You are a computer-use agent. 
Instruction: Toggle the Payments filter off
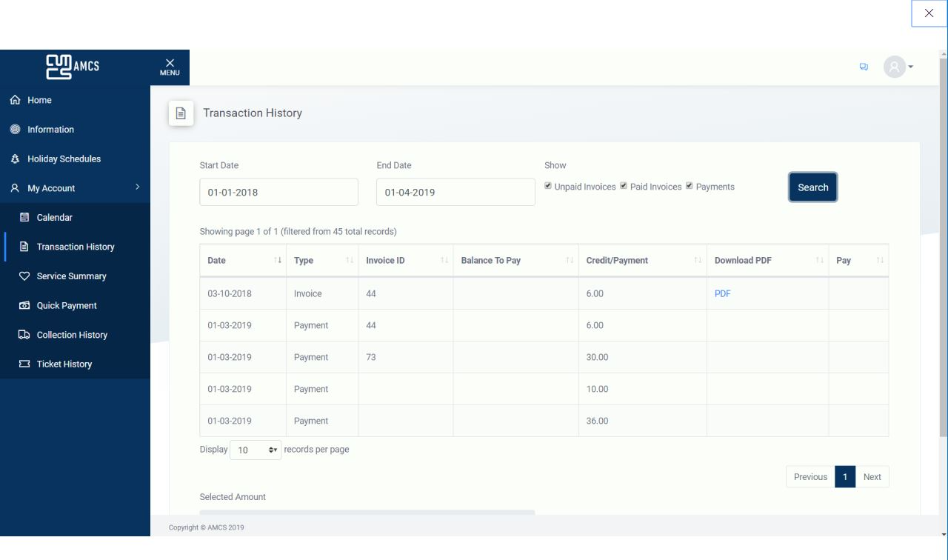pos(690,186)
